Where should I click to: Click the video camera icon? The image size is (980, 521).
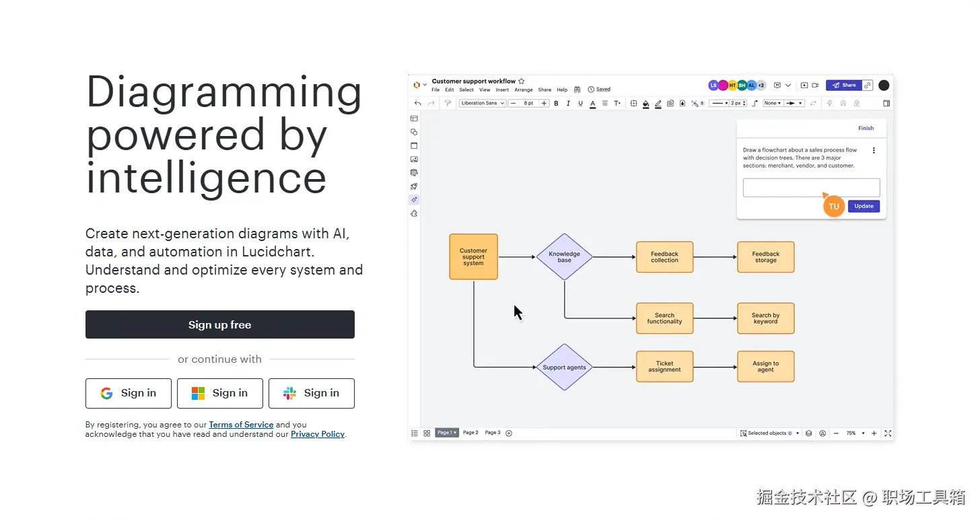coord(815,85)
